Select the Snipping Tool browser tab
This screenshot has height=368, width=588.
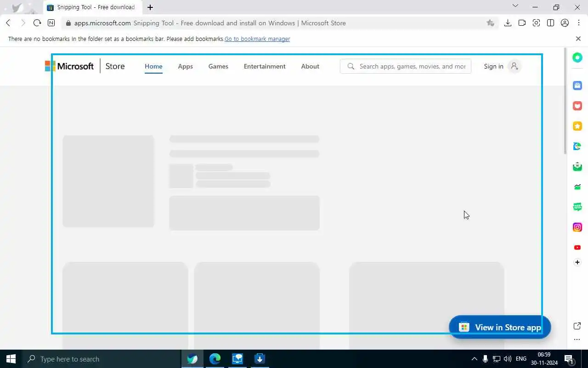(92, 7)
